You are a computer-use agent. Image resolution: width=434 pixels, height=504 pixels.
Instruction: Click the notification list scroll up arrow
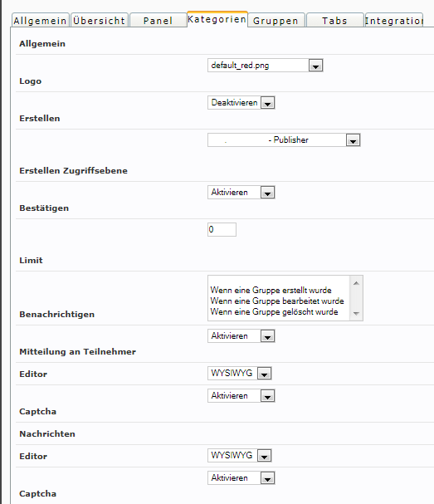click(356, 283)
